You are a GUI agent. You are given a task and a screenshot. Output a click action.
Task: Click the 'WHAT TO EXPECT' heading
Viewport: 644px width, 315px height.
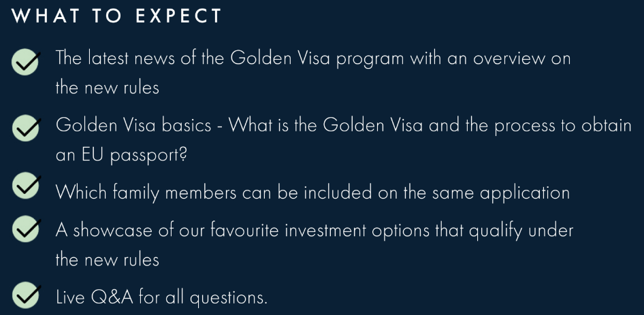click(x=116, y=16)
